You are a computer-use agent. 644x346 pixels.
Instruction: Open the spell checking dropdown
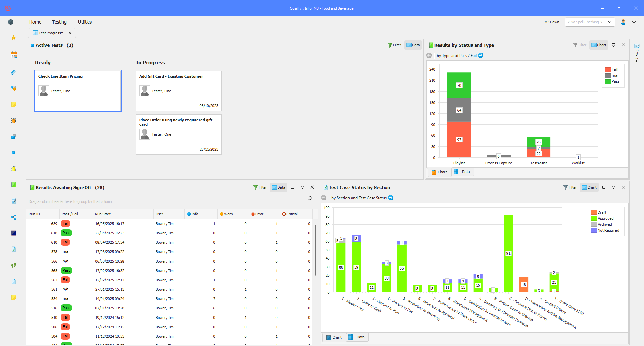click(x=590, y=22)
